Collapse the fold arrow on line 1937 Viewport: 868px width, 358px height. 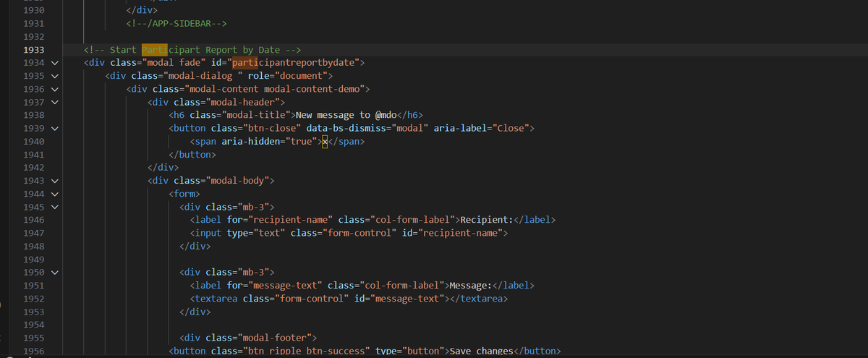(54, 102)
